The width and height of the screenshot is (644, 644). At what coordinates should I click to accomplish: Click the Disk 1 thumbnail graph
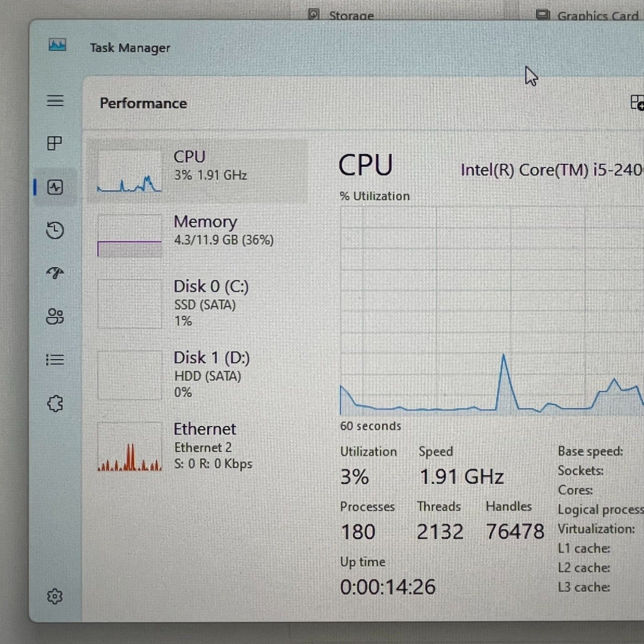pos(129,375)
